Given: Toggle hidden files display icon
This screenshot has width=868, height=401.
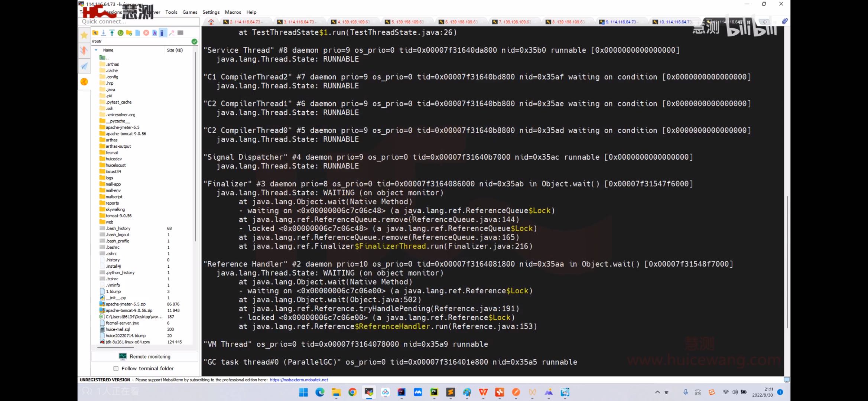Looking at the screenshot, I should coord(162,33).
